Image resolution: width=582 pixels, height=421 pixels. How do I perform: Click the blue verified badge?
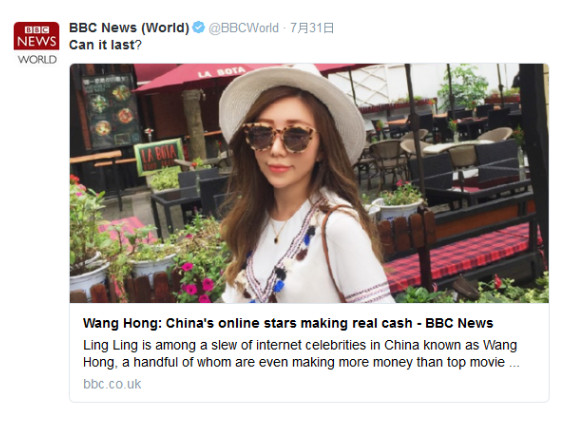pos(199,27)
